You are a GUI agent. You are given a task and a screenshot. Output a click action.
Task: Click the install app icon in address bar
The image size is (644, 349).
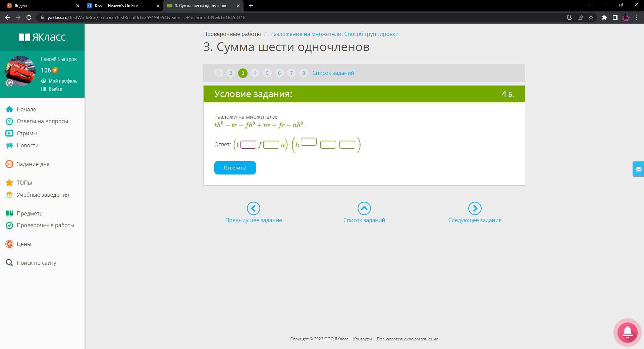point(570,17)
